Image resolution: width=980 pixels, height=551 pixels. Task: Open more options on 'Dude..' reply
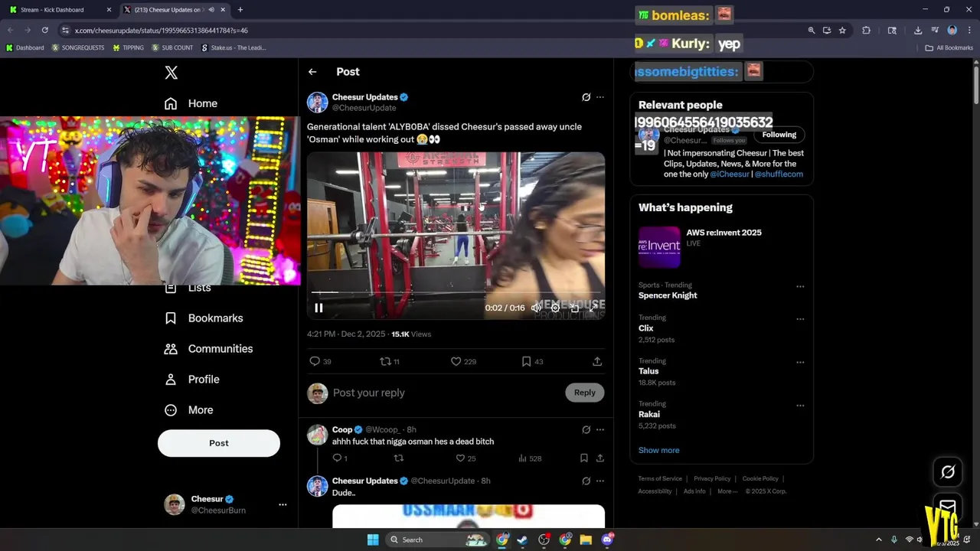(x=599, y=481)
